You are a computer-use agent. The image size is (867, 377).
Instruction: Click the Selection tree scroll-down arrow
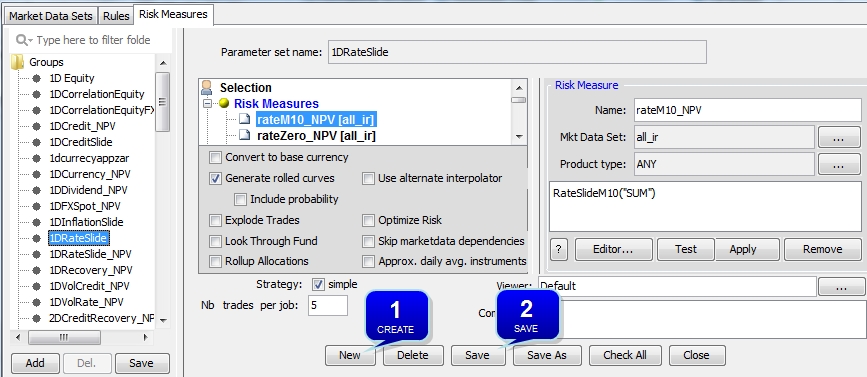pyautogui.click(x=518, y=137)
